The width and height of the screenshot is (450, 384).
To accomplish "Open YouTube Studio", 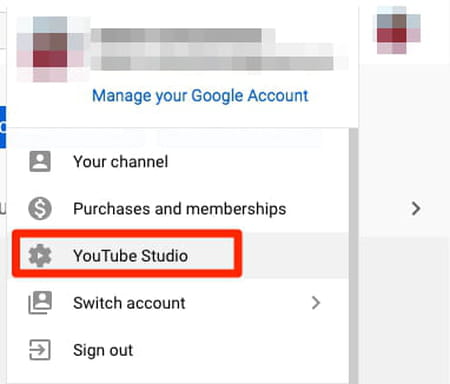I will click(x=178, y=256).
